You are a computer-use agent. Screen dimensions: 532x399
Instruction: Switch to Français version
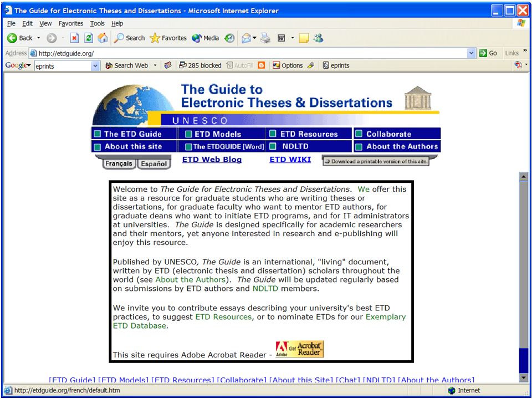click(x=119, y=163)
